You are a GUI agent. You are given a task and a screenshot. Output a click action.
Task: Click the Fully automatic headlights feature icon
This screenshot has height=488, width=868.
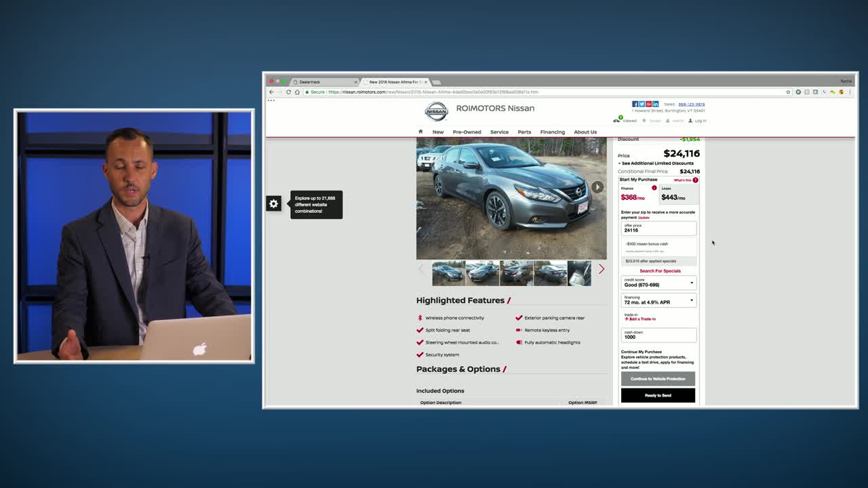tap(519, 342)
